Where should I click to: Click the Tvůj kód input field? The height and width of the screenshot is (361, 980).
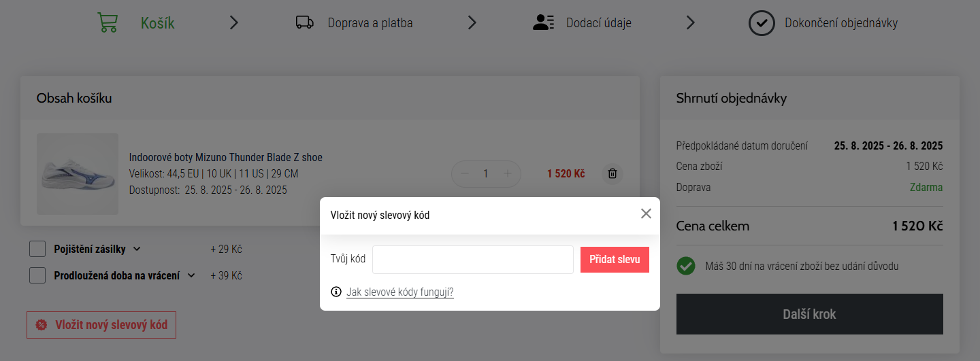tap(472, 260)
